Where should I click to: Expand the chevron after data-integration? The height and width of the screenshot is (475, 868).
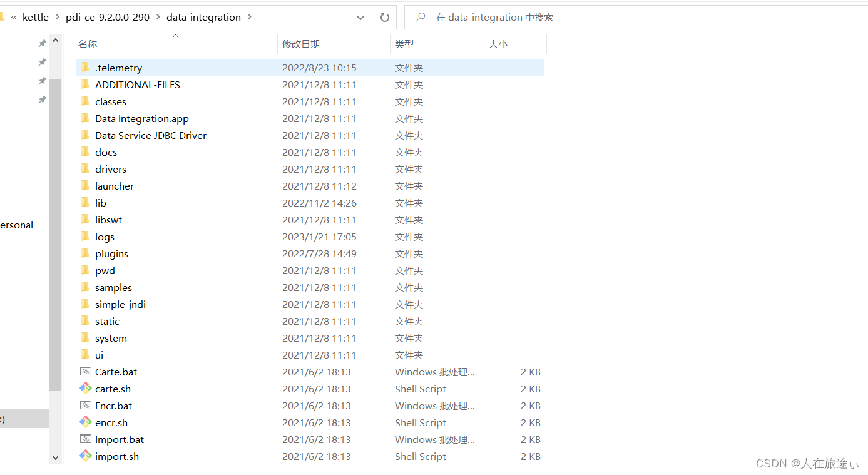pos(250,18)
